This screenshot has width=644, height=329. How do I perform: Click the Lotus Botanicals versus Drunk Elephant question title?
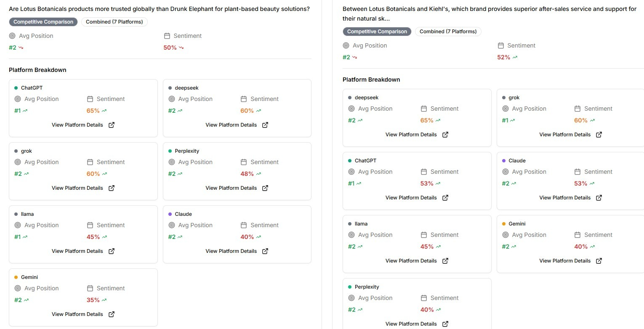159,9
